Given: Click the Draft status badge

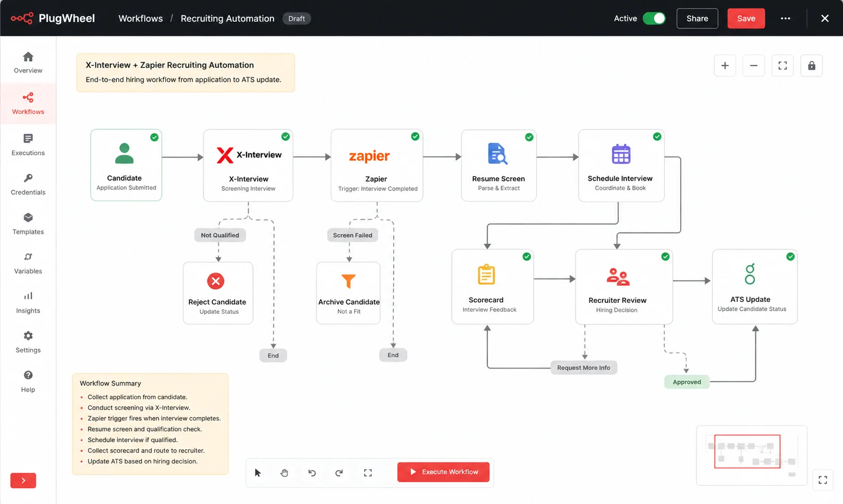Looking at the screenshot, I should pyautogui.click(x=296, y=18).
